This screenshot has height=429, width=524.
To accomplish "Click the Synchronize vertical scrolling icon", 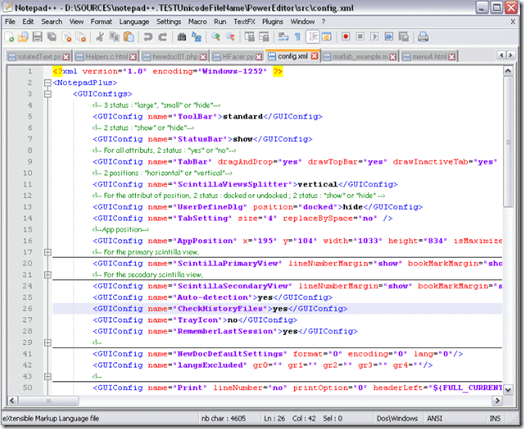I will click(249, 37).
